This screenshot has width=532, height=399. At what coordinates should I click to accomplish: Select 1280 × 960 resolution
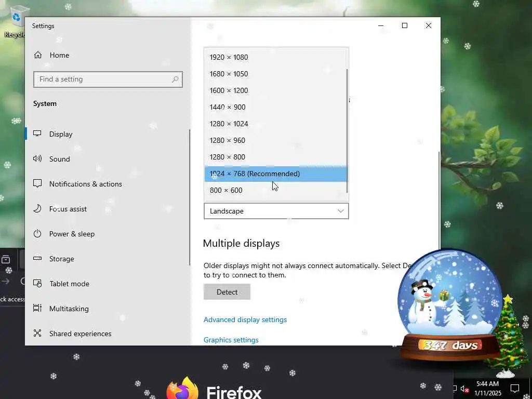[x=275, y=140]
